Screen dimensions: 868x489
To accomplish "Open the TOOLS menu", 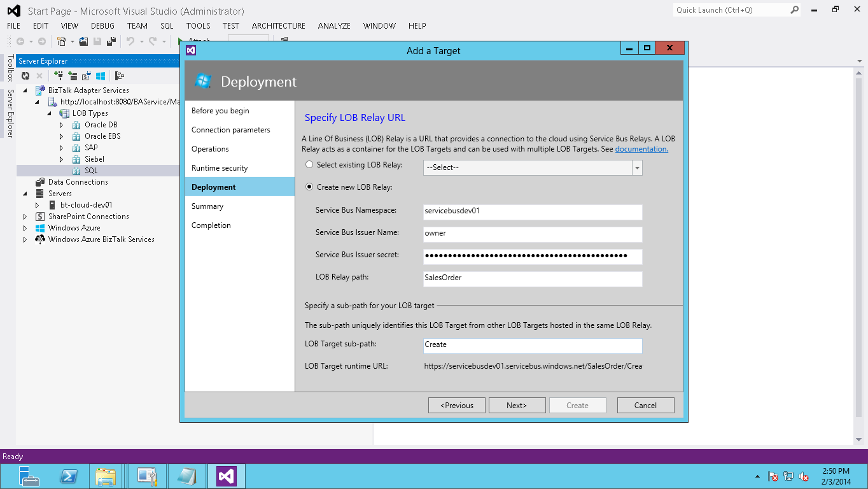I will [198, 26].
